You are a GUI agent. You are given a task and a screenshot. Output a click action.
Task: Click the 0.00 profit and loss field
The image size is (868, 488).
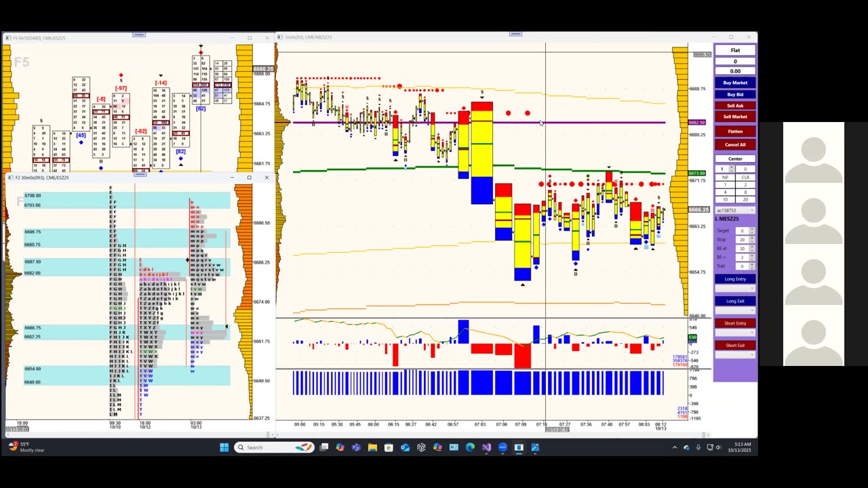tap(735, 70)
